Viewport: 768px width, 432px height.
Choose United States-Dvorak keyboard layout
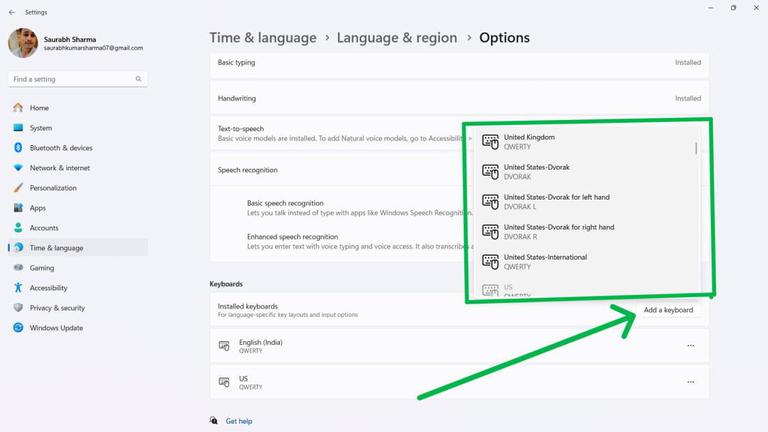coord(585,171)
